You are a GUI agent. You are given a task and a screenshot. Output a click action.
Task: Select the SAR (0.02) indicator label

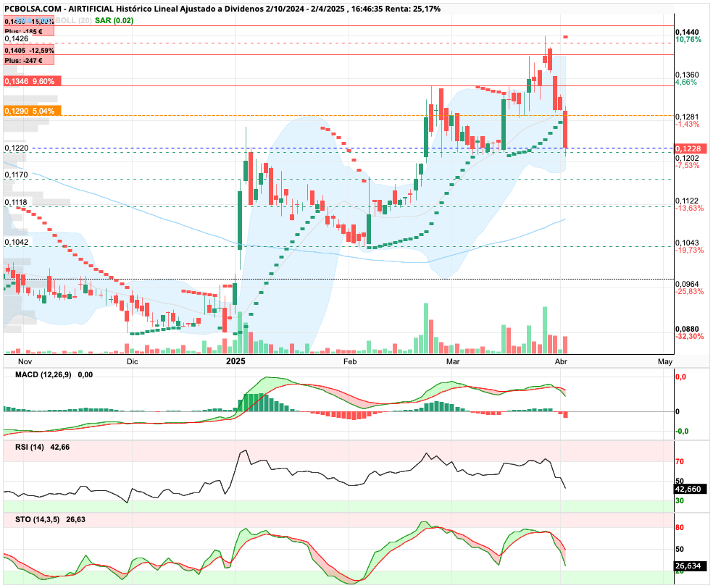114,20
